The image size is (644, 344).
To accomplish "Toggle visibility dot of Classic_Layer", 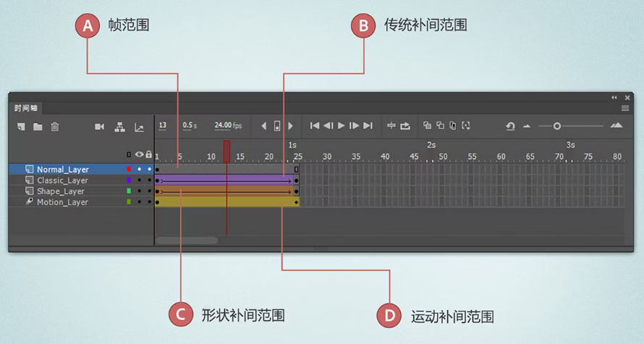I will pos(140,180).
